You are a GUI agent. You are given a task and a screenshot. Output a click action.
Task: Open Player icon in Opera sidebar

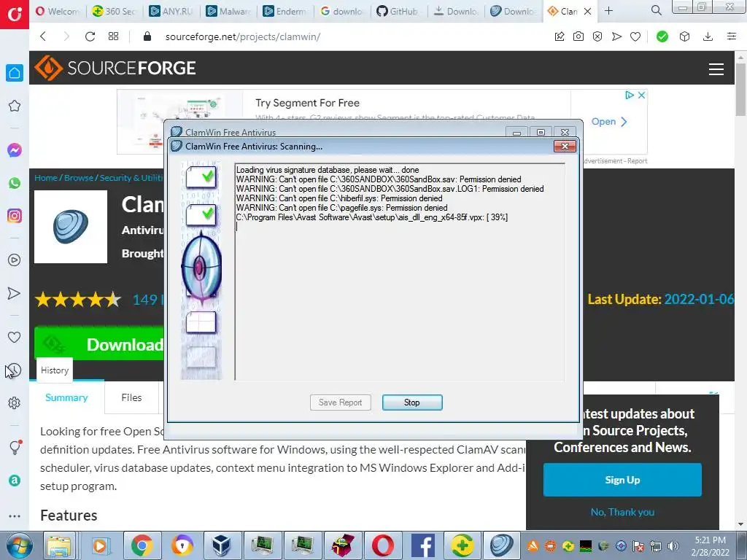(15, 260)
